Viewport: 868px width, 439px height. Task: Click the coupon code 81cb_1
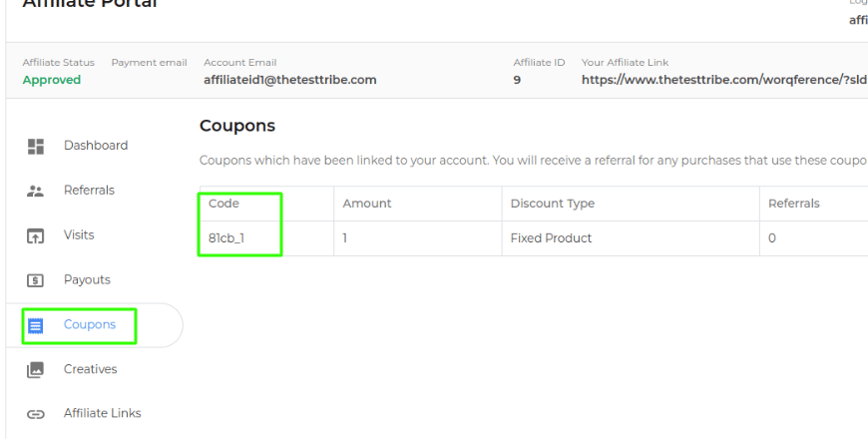(227, 238)
